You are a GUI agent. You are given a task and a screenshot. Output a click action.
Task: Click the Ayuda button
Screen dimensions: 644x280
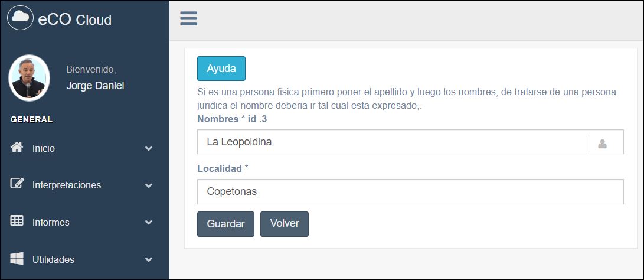tap(221, 69)
